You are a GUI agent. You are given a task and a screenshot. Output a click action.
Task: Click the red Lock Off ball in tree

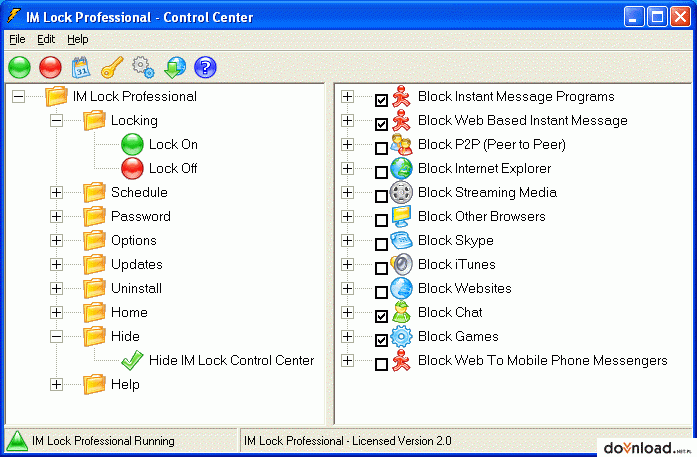(x=132, y=168)
